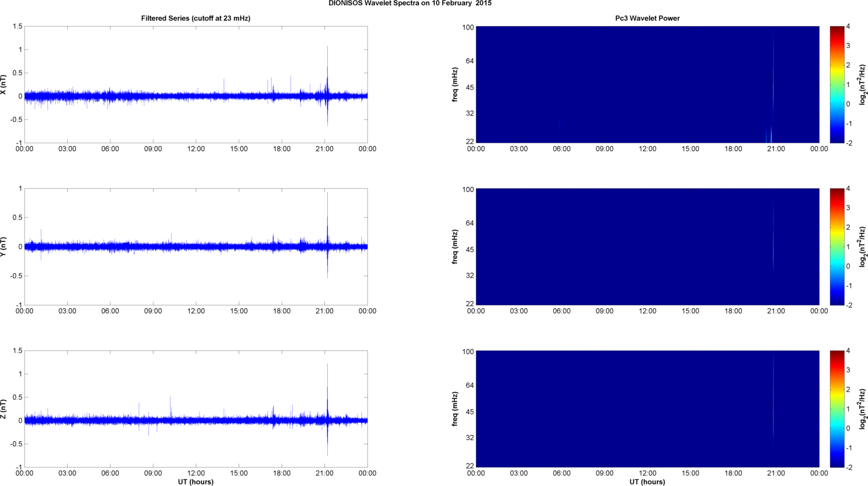Click the '1.5' tick on the X (nT) axis

[x=17, y=26]
